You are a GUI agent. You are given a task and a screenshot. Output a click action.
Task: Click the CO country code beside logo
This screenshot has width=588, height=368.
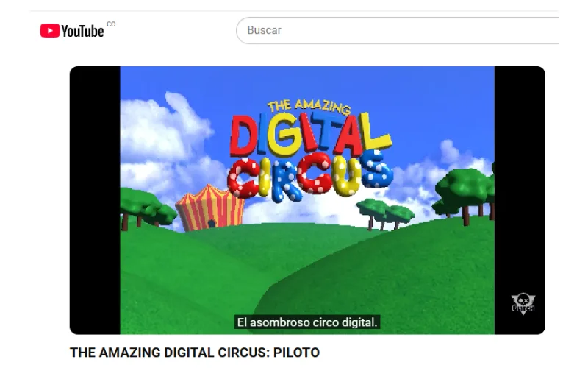tap(111, 24)
